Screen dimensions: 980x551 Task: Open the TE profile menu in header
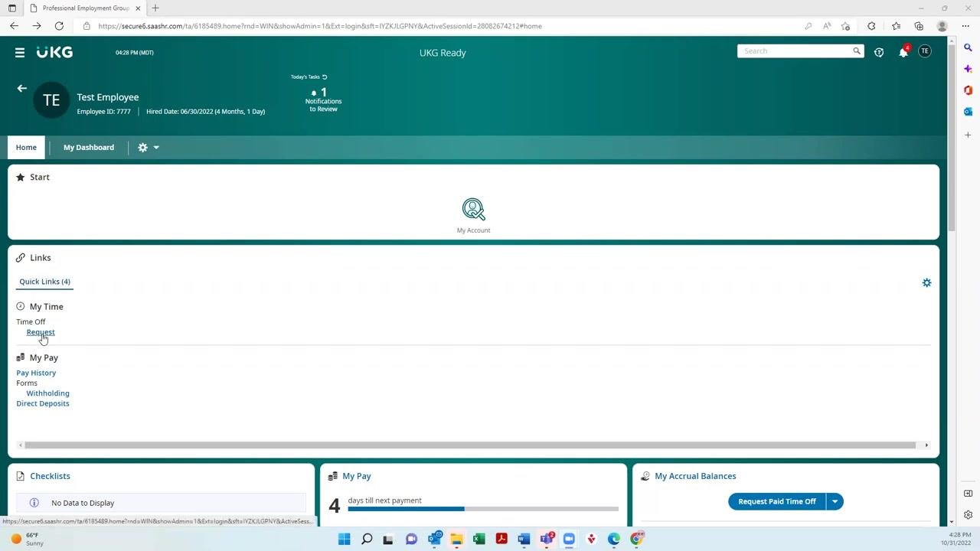tap(925, 51)
